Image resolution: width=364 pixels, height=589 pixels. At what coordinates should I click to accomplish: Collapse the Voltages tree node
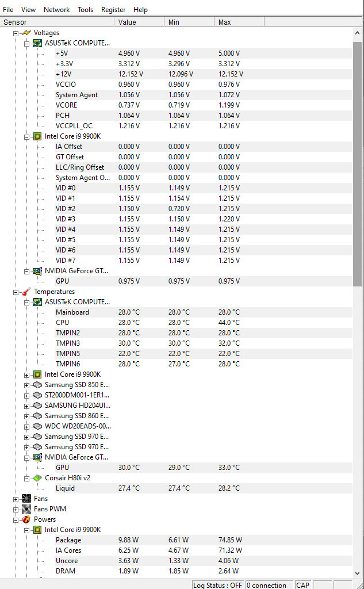(x=16, y=33)
